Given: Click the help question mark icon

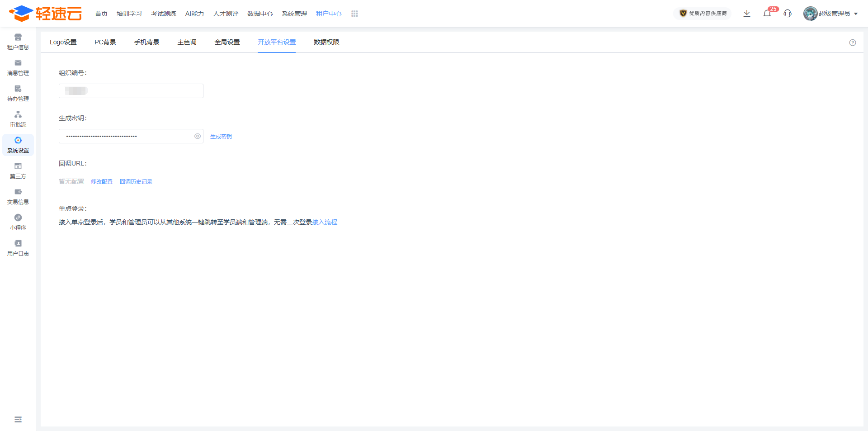Looking at the screenshot, I should click(852, 43).
